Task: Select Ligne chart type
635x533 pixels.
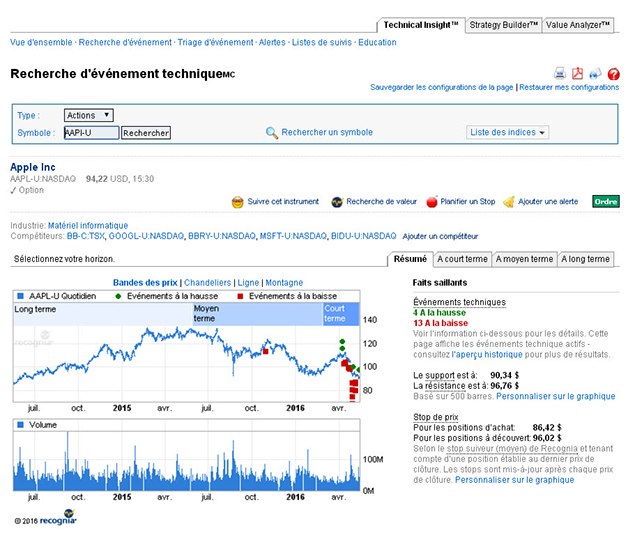Action: tap(248, 283)
